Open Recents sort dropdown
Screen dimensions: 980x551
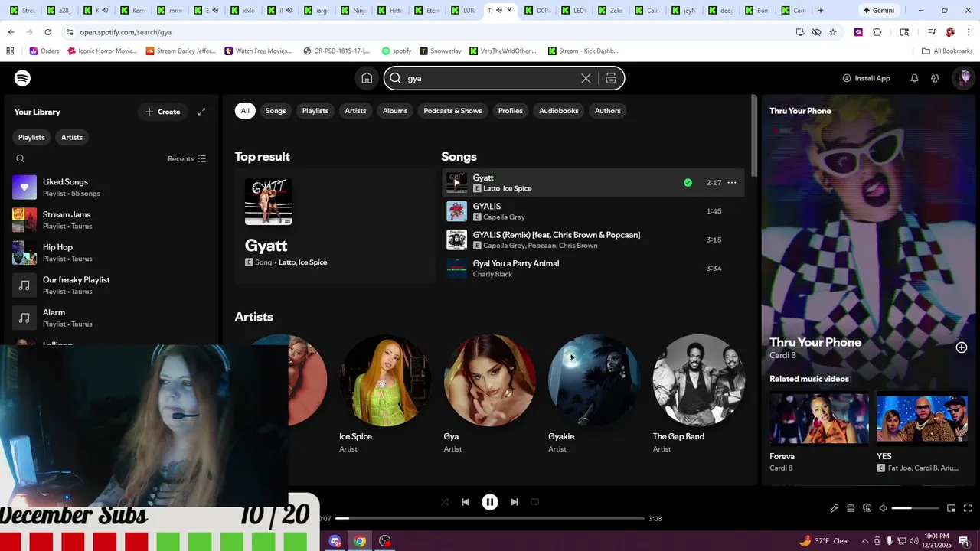pyautogui.click(x=187, y=158)
